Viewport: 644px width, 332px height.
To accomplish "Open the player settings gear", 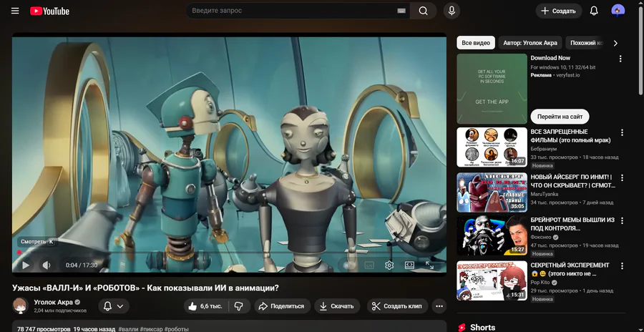I will [x=389, y=265].
